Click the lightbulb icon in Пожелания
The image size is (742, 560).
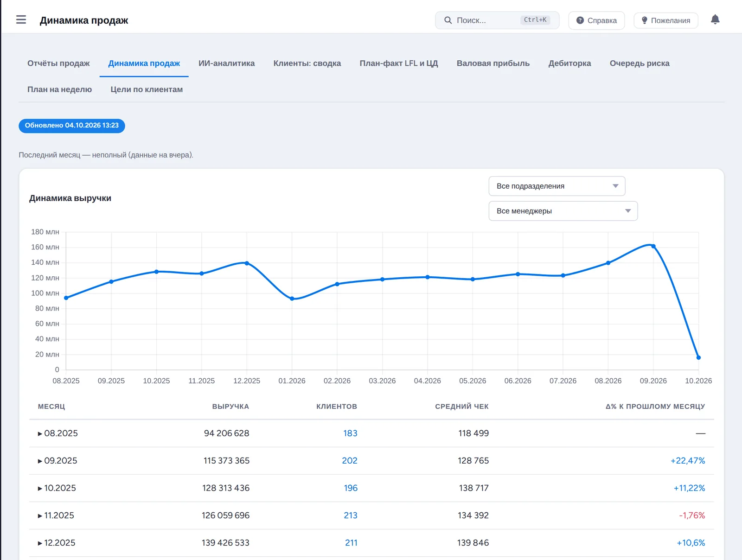click(x=644, y=20)
